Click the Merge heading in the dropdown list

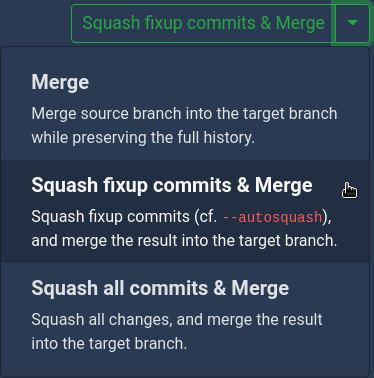pos(60,82)
